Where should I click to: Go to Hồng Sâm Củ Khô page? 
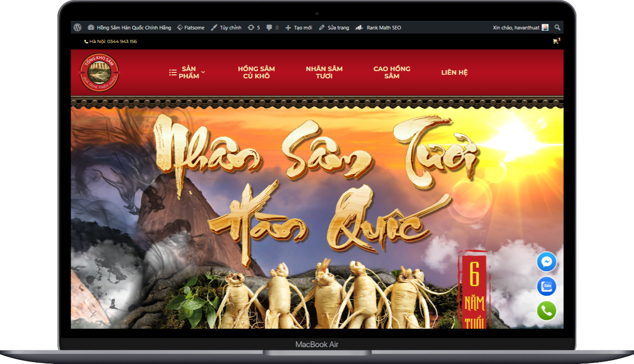tap(256, 72)
